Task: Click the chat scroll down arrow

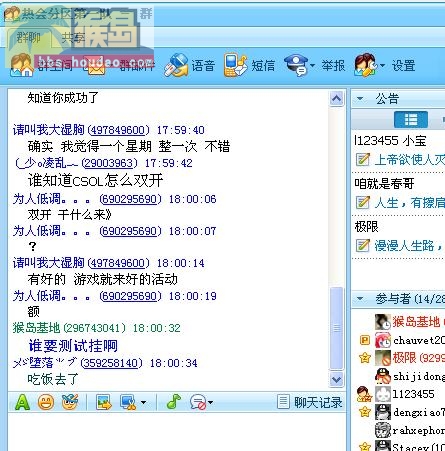Action: point(336,379)
